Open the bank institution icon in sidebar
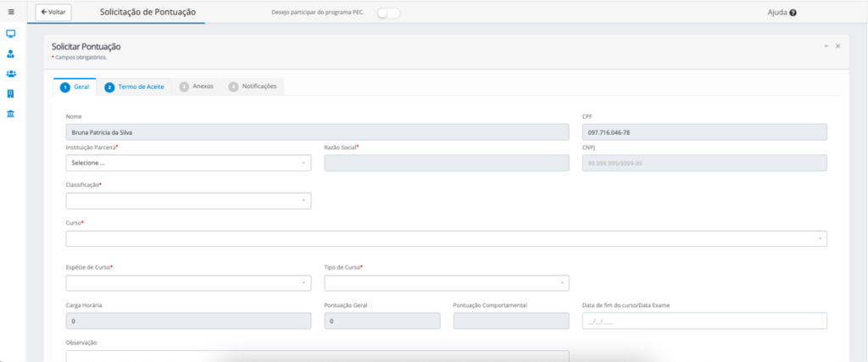 coord(10,114)
